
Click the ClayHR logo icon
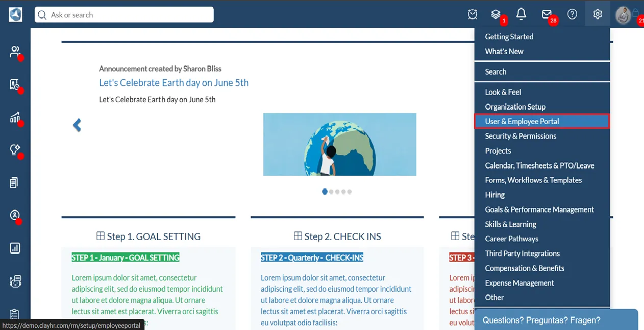point(15,15)
